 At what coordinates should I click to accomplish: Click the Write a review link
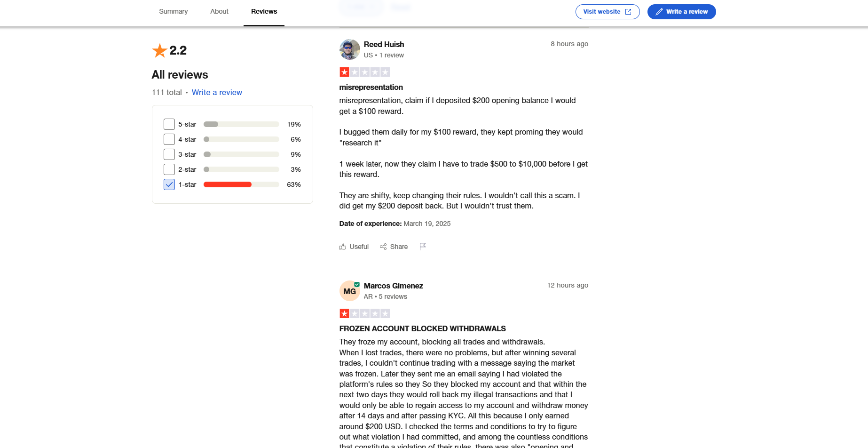click(217, 92)
